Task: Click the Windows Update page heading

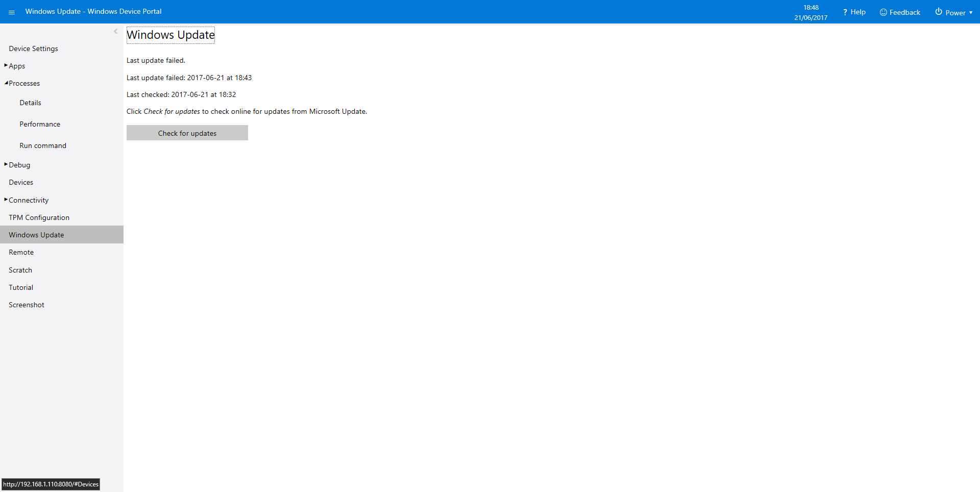Action: pyautogui.click(x=170, y=35)
